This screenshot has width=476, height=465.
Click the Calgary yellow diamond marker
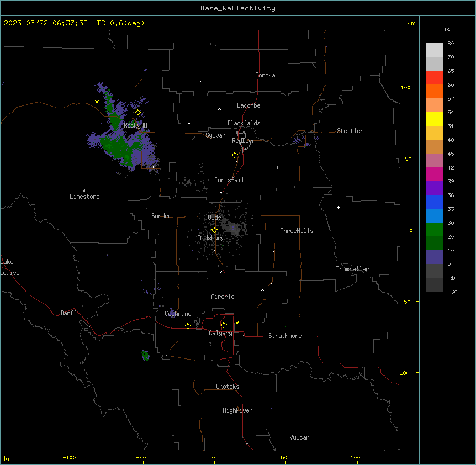tap(224, 325)
